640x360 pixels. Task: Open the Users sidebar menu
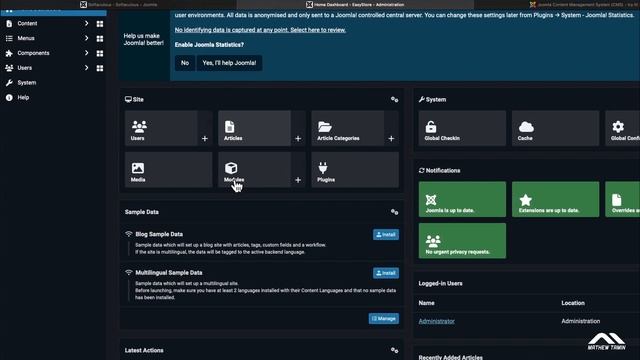(x=24, y=68)
